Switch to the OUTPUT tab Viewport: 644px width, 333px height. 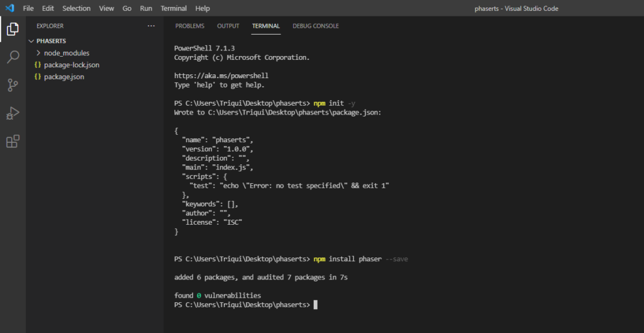(x=228, y=26)
